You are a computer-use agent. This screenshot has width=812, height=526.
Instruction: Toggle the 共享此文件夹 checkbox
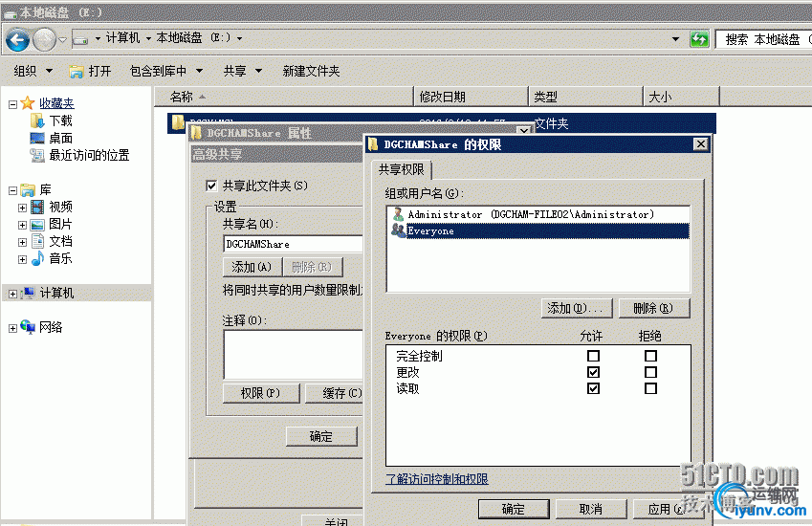211,186
